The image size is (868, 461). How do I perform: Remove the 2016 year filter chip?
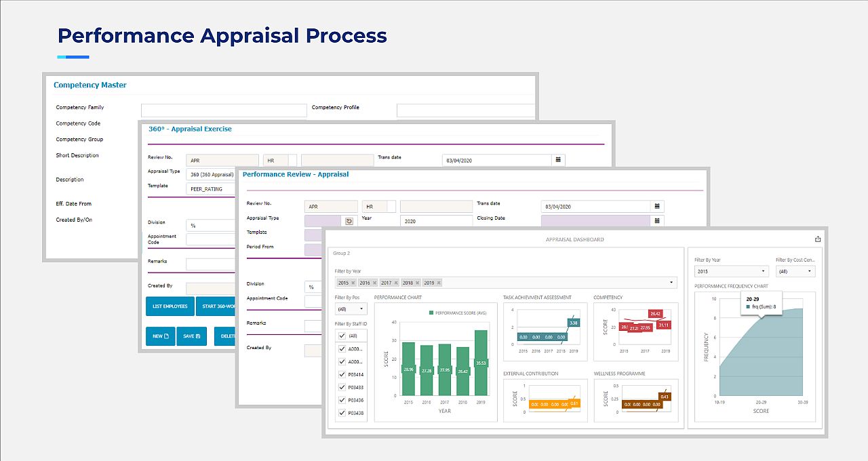pyautogui.click(x=374, y=282)
